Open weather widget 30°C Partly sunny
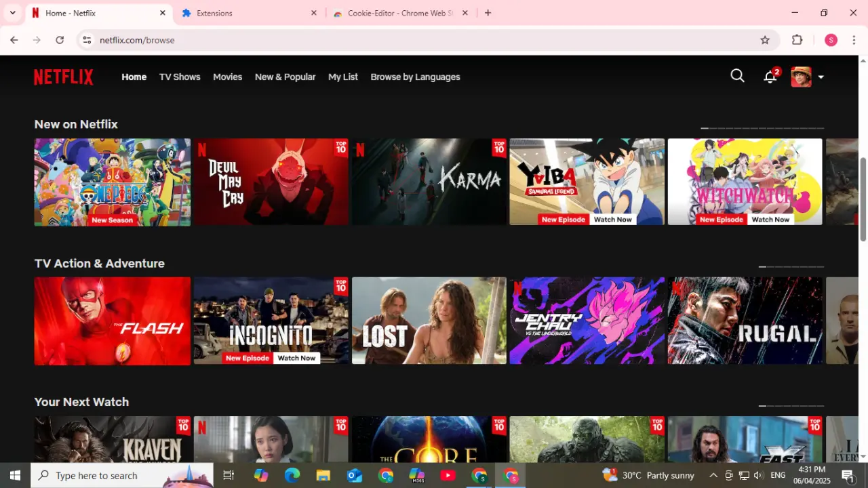Screen dimensions: 868x488 (648, 475)
